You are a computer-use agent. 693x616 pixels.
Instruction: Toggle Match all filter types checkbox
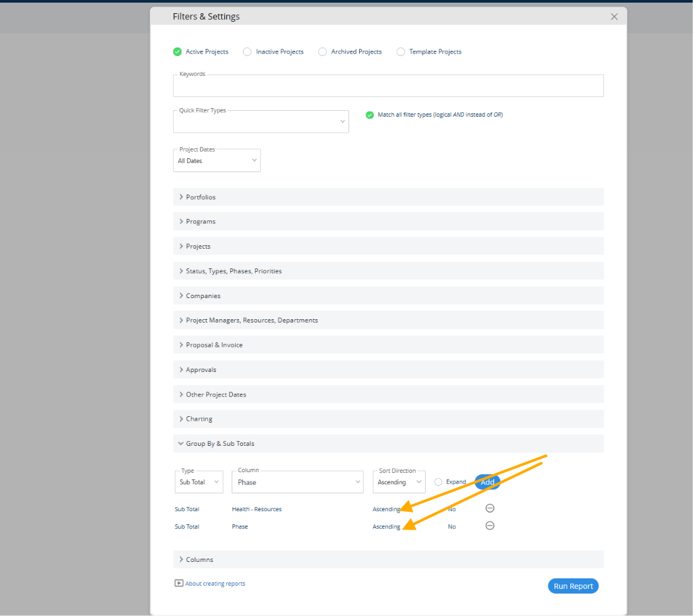pos(370,115)
